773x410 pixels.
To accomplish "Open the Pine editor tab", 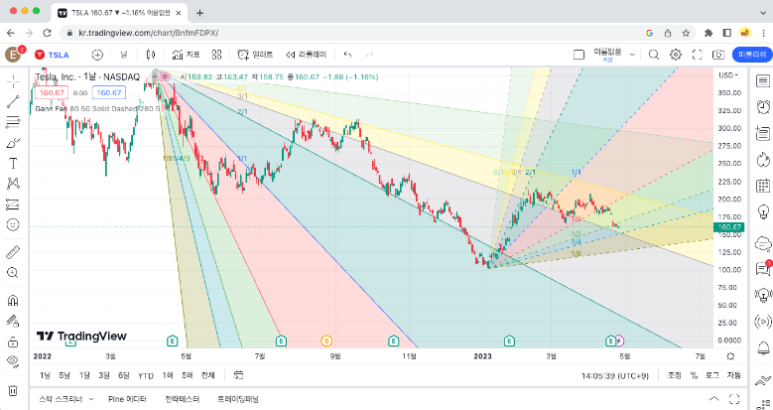I will click(x=127, y=399).
